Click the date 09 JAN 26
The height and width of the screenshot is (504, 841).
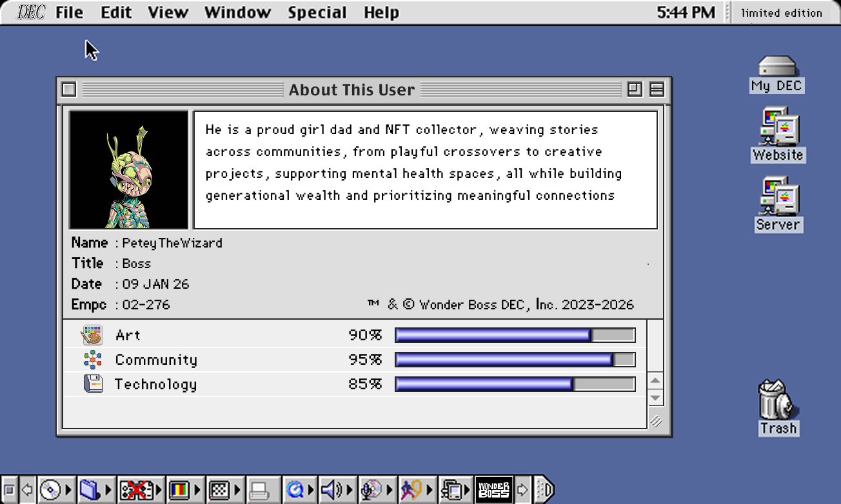click(155, 284)
